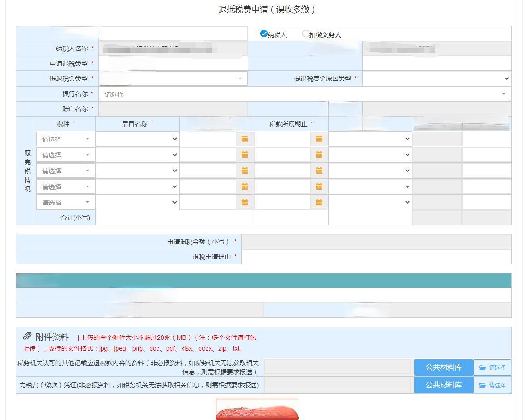Open the calendar picker in the second tax row
This screenshot has height=420, width=530.
pos(245,155)
